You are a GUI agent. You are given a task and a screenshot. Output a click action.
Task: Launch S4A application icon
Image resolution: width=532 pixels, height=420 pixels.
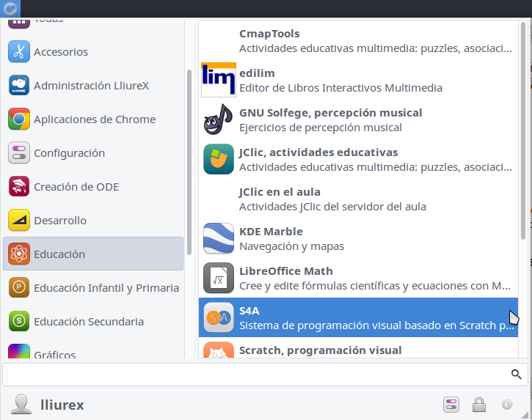coord(218,317)
